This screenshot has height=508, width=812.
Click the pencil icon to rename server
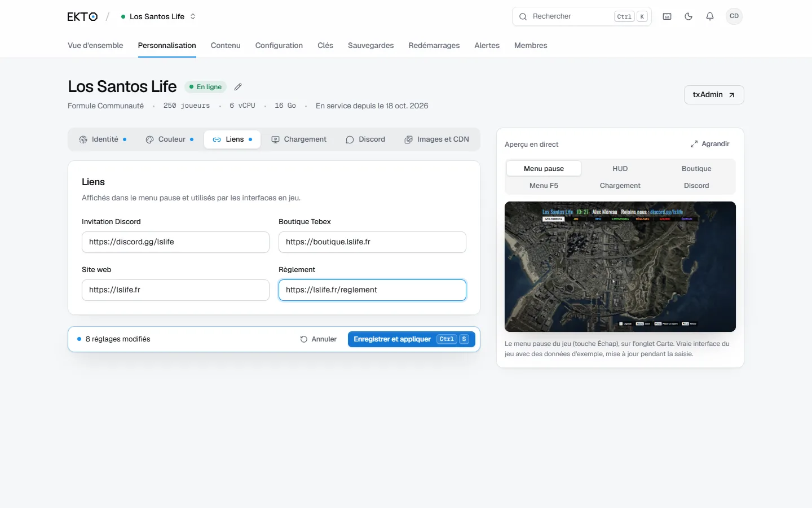pos(238,87)
